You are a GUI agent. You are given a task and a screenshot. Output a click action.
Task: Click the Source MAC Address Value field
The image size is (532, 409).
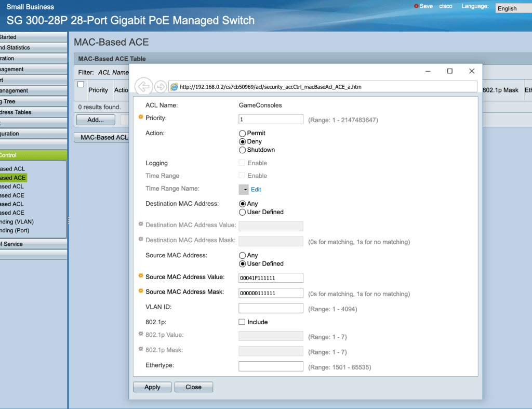coord(271,278)
